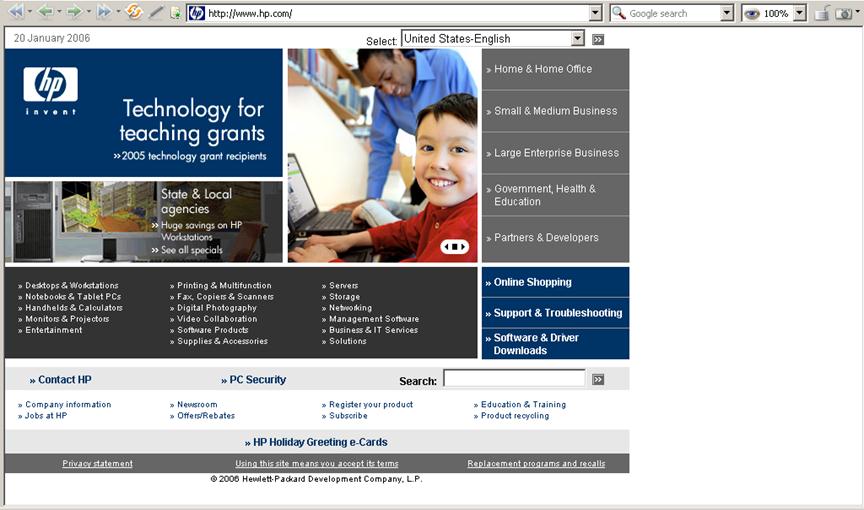Open the camera icon dropdown arrow

coord(857,12)
